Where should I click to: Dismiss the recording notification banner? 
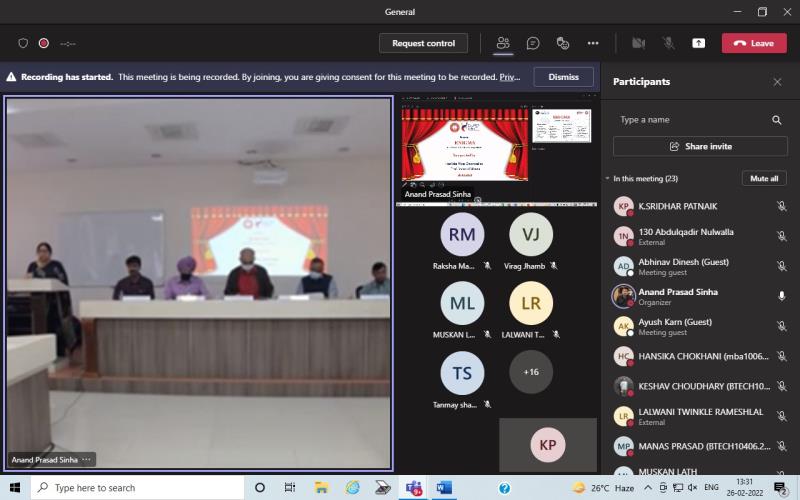[x=563, y=77]
